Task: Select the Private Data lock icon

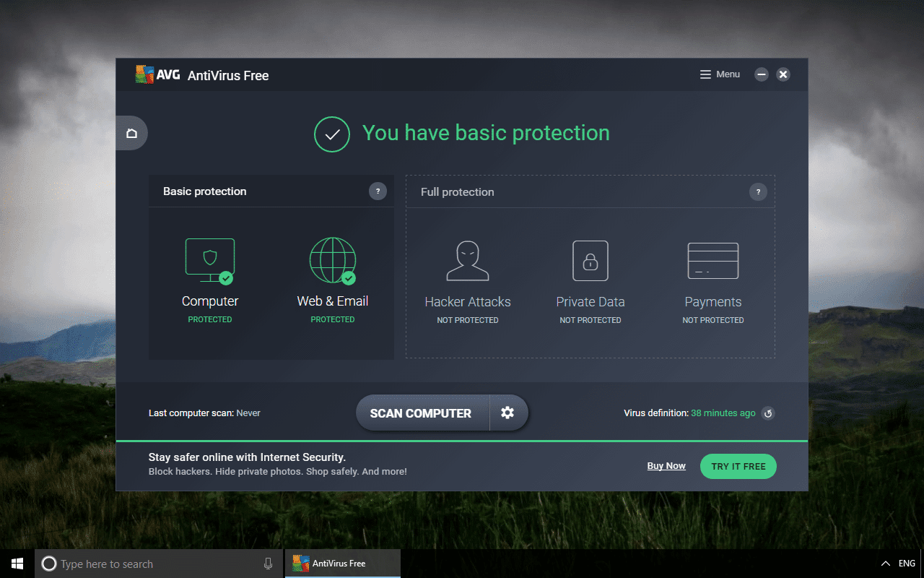Action: click(x=590, y=261)
